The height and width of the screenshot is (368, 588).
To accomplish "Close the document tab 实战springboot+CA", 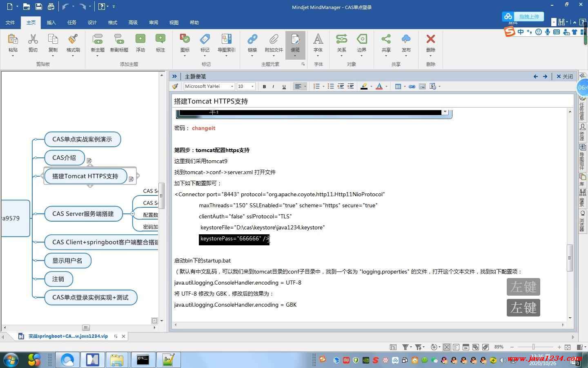I will click(123, 337).
